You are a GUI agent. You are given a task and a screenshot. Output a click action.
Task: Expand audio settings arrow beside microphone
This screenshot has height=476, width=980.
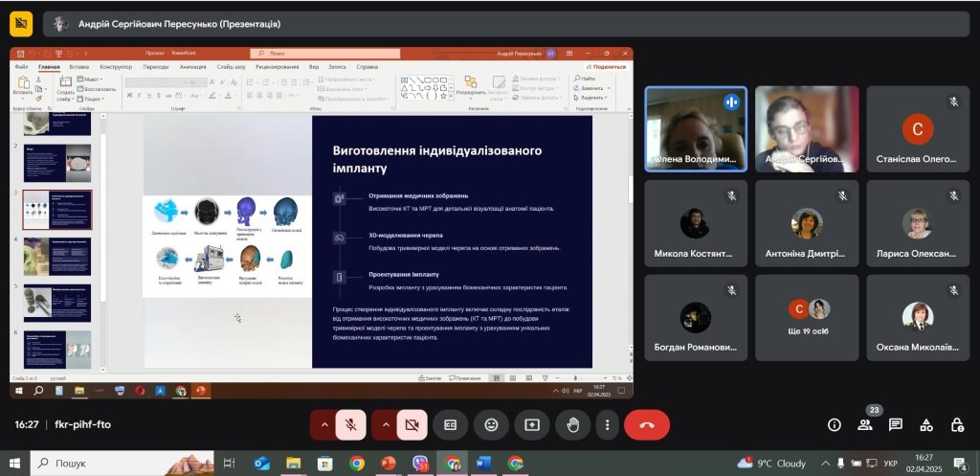(324, 424)
